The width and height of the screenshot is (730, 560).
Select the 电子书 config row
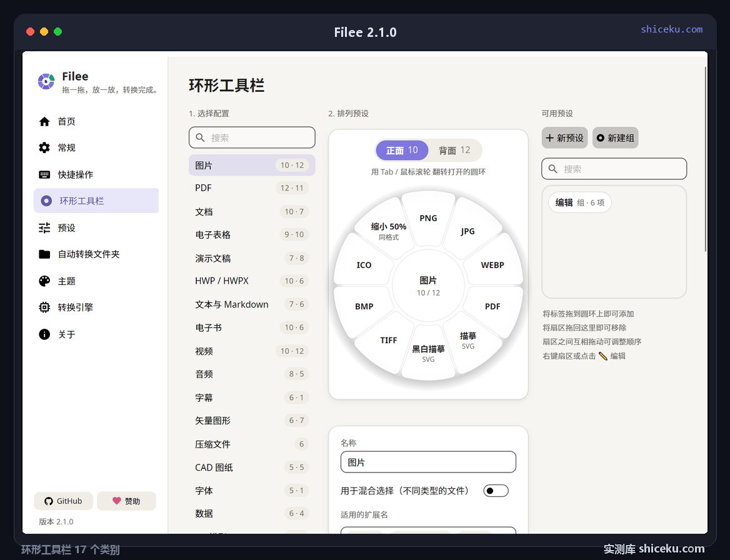[x=252, y=327]
